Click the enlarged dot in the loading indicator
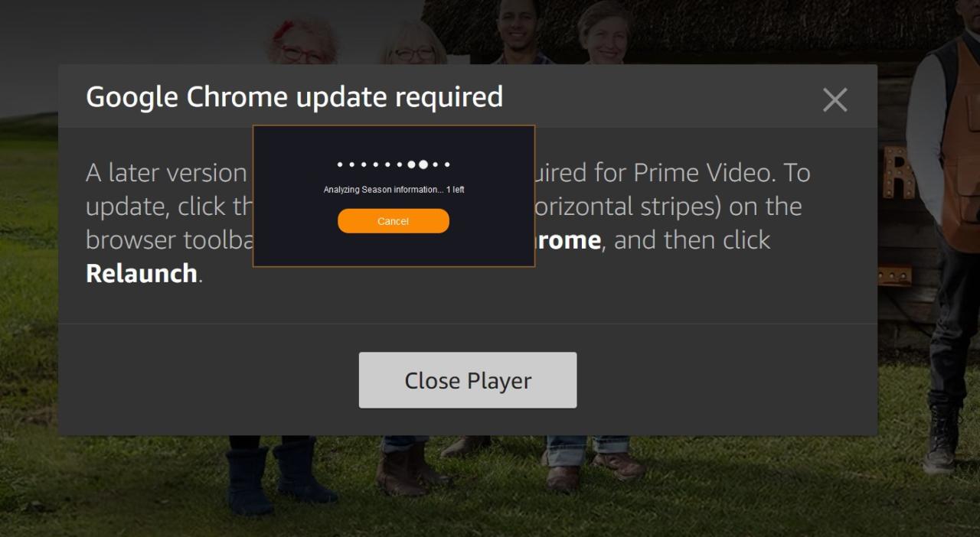The image size is (980, 537). (423, 164)
